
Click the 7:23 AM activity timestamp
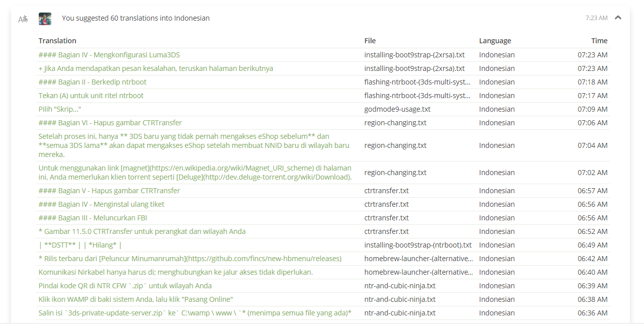tap(596, 18)
